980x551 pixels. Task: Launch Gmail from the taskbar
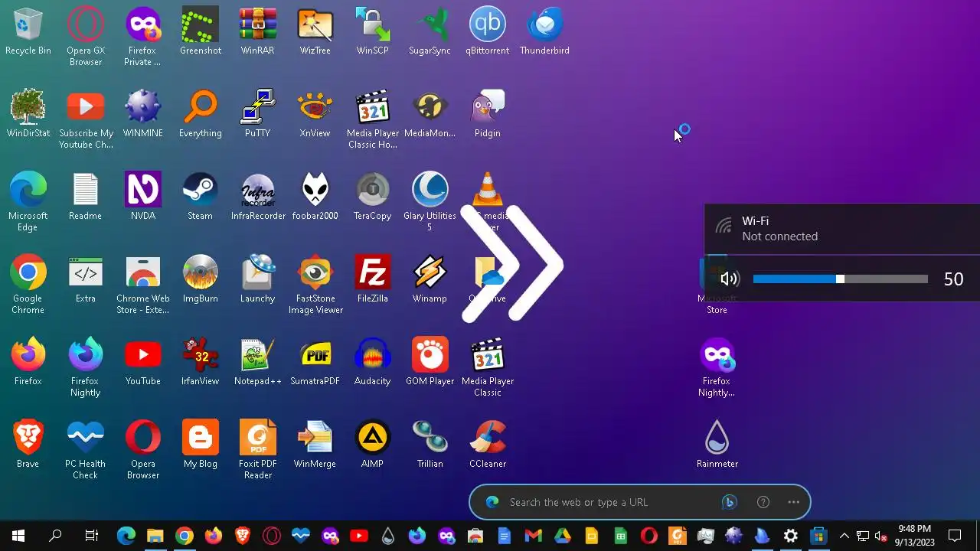pos(534,536)
